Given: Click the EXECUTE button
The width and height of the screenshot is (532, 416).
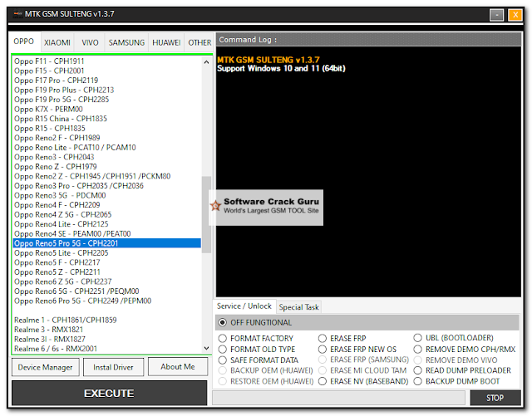Looking at the screenshot, I should coord(109,393).
